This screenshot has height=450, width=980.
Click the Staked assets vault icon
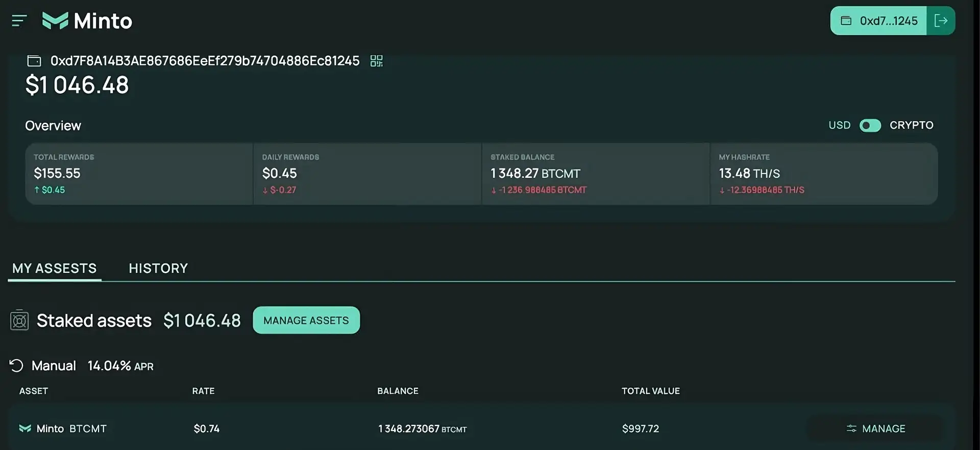click(19, 321)
